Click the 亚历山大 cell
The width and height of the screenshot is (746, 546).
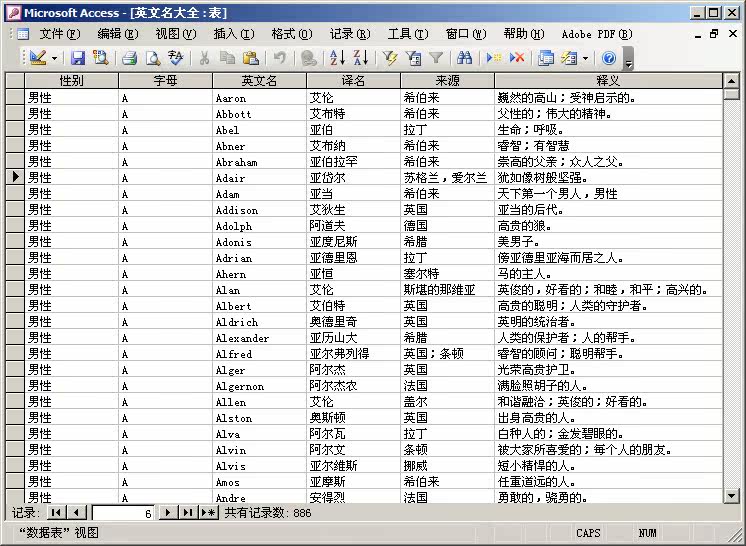point(353,338)
